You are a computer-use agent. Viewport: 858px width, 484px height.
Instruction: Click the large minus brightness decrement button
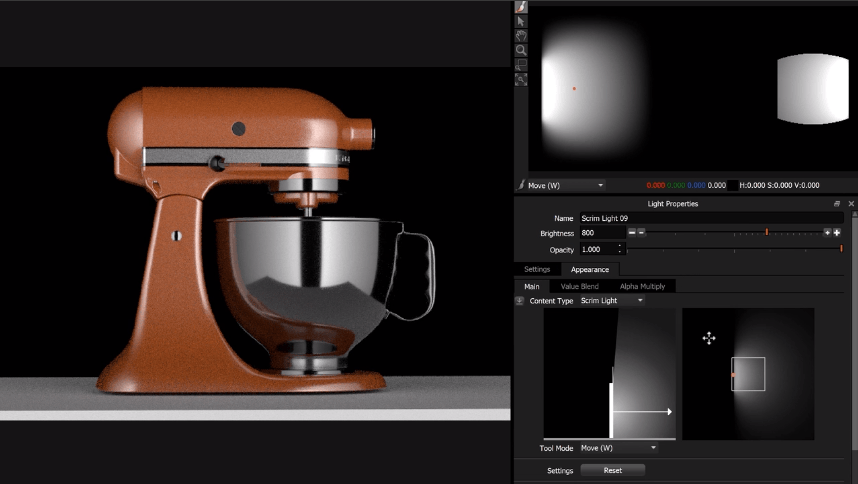coord(632,232)
